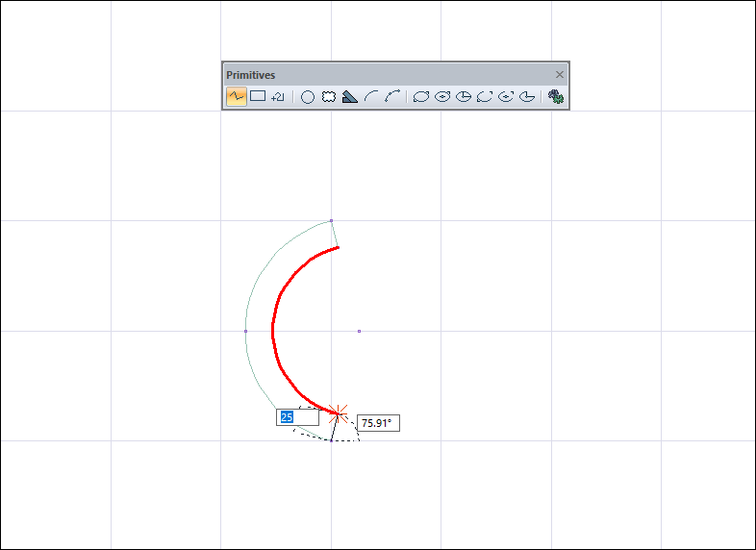
Task: Close the Primitives toolbar
Action: coord(560,74)
